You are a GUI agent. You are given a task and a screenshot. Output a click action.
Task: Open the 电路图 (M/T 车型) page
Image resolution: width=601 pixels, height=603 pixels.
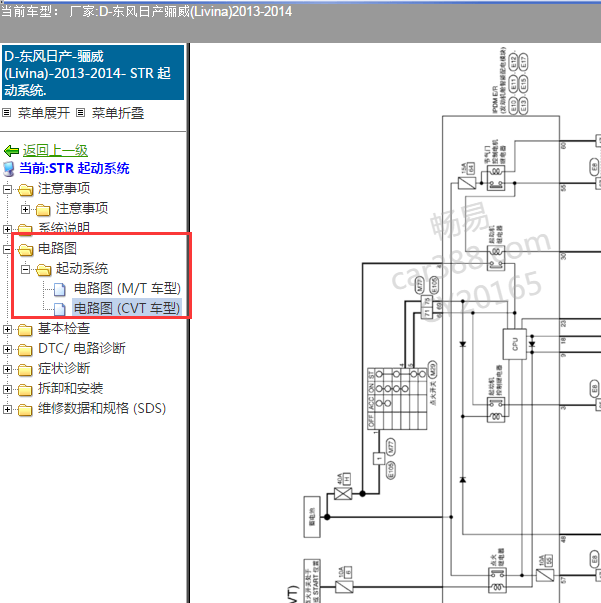pyautogui.click(x=127, y=289)
